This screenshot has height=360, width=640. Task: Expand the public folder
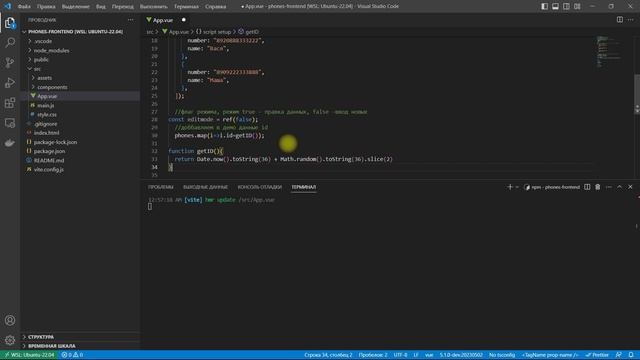tap(41, 60)
